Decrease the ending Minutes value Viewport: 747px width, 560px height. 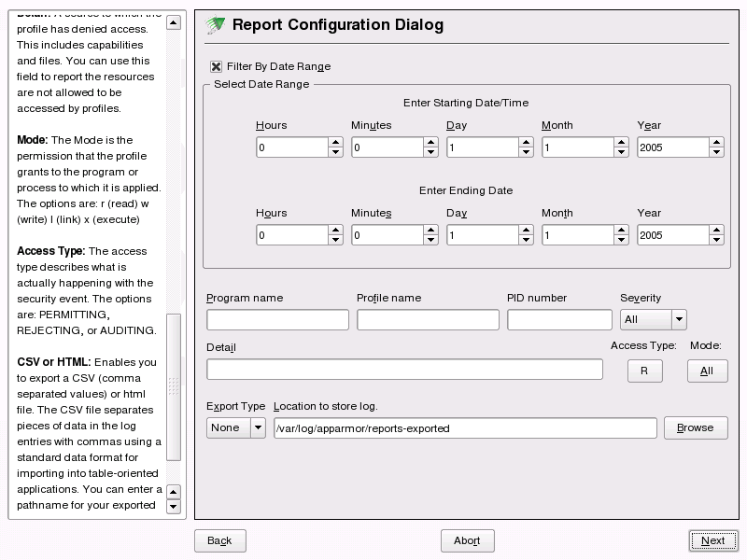pyautogui.click(x=430, y=240)
